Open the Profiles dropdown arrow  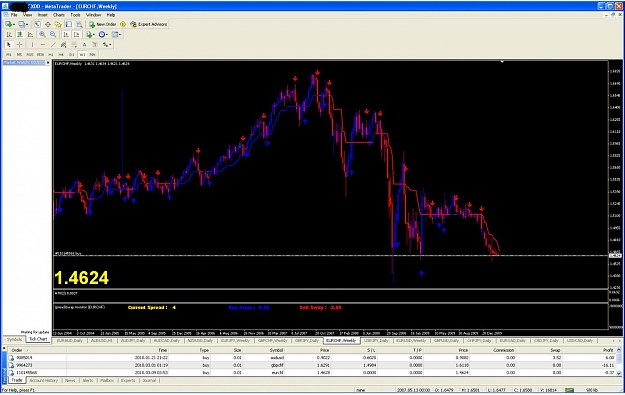[27, 25]
